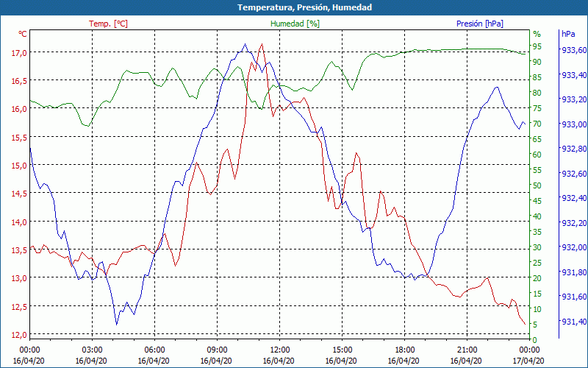Click the '15,5' temperature axis value

pyautogui.click(x=19, y=138)
